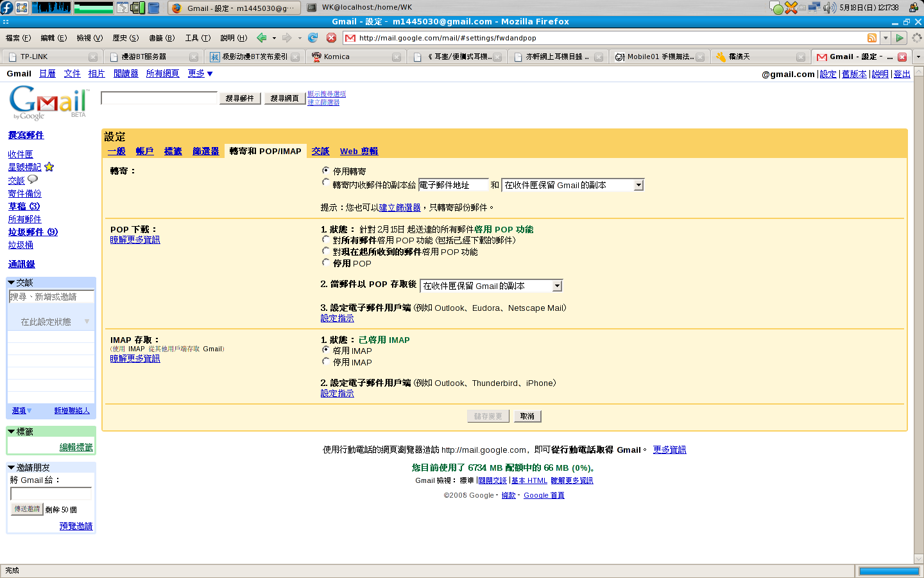Select the 轉寄內收郵件的副本給 radio button
The height and width of the screenshot is (578, 924).
(326, 183)
